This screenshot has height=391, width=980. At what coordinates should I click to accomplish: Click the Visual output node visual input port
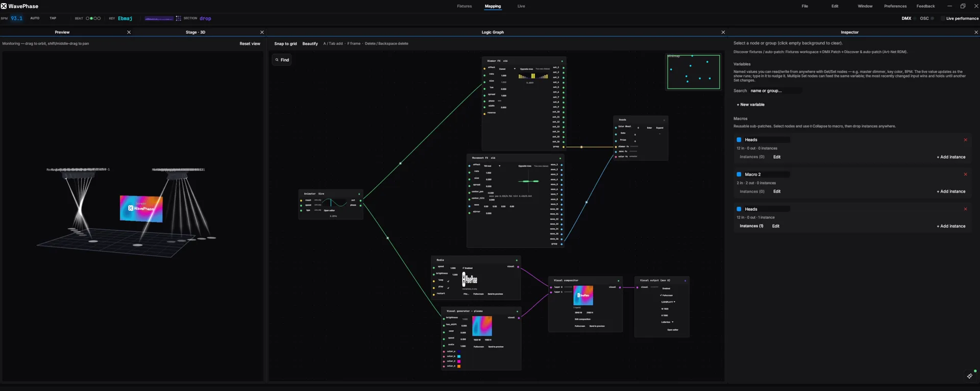click(x=637, y=287)
